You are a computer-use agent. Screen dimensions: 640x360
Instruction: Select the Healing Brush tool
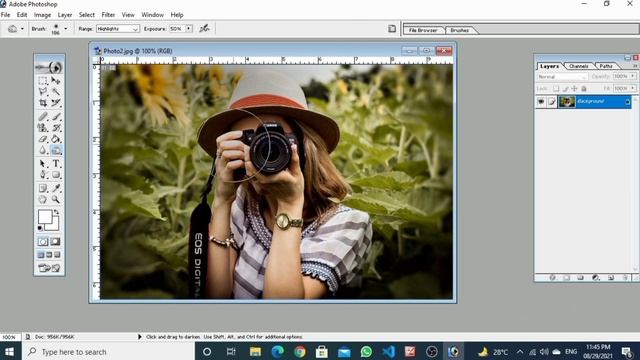pyautogui.click(x=42, y=117)
